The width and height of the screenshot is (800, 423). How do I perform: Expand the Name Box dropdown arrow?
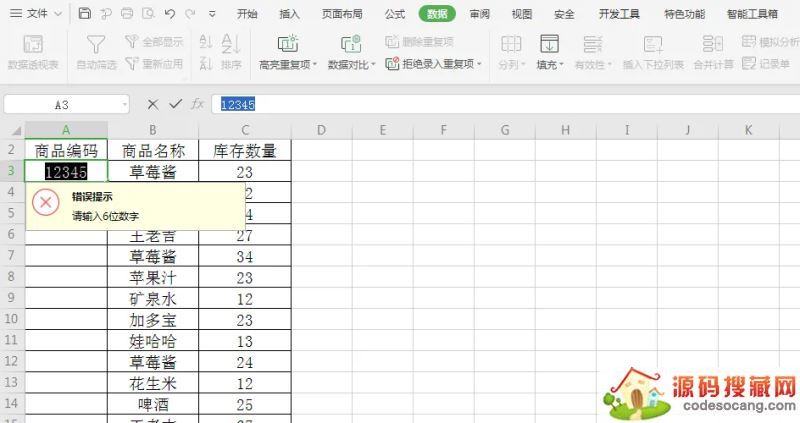[x=124, y=104]
